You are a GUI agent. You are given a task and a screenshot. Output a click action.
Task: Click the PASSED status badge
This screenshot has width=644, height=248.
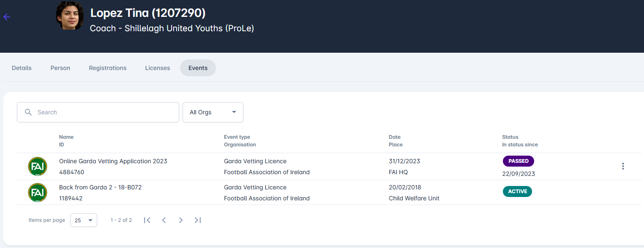[518, 161]
